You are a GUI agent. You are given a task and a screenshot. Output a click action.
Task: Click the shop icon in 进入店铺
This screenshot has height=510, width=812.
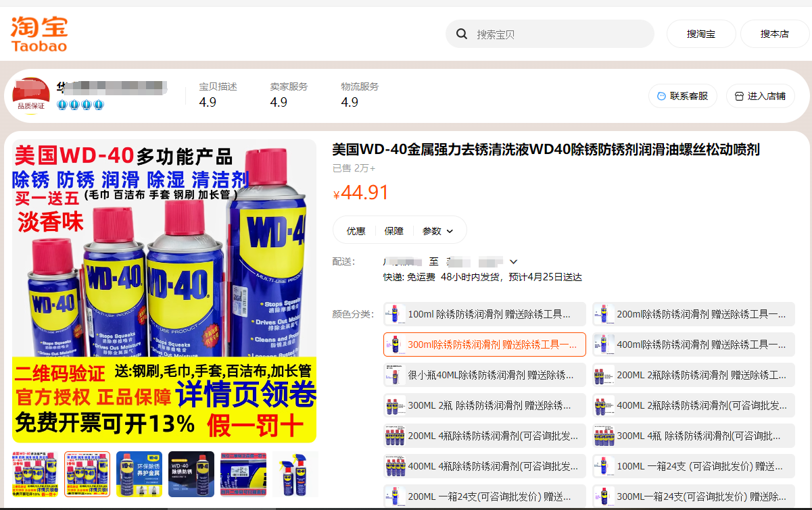(738, 96)
